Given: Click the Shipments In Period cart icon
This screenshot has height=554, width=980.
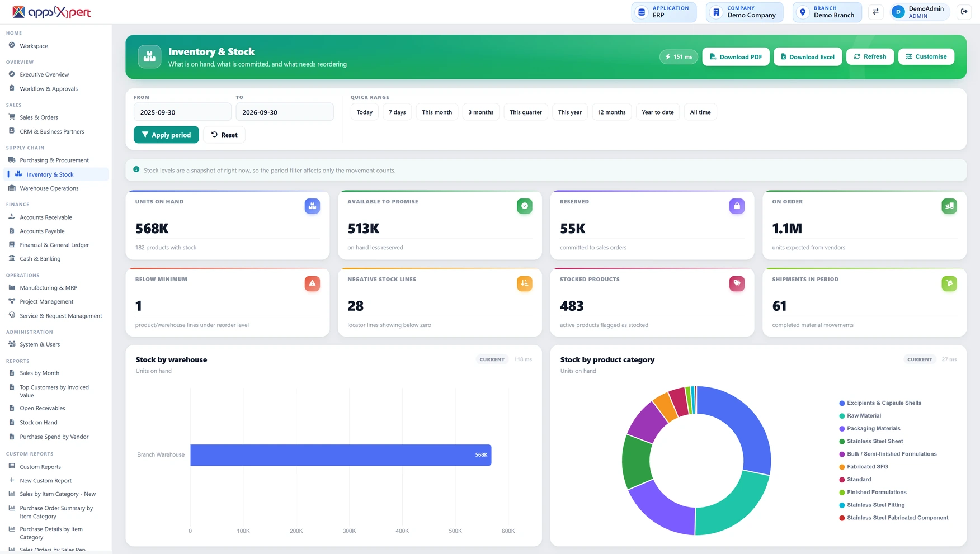Looking at the screenshot, I should point(949,283).
